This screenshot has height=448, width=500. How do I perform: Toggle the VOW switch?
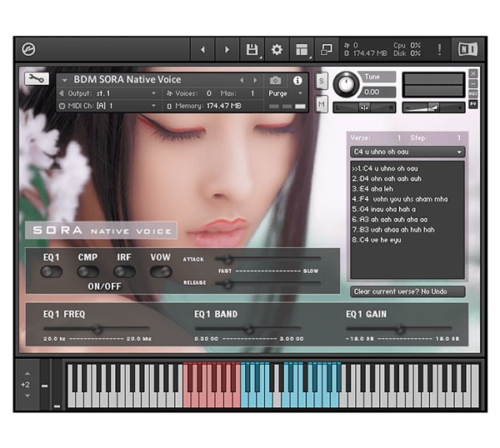coord(161,271)
